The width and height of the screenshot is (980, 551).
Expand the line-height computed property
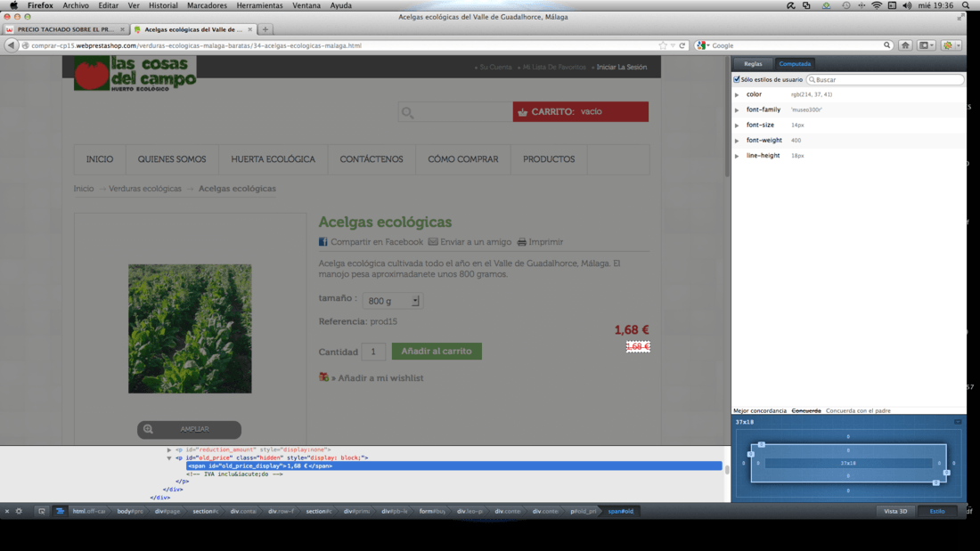pyautogui.click(x=737, y=156)
